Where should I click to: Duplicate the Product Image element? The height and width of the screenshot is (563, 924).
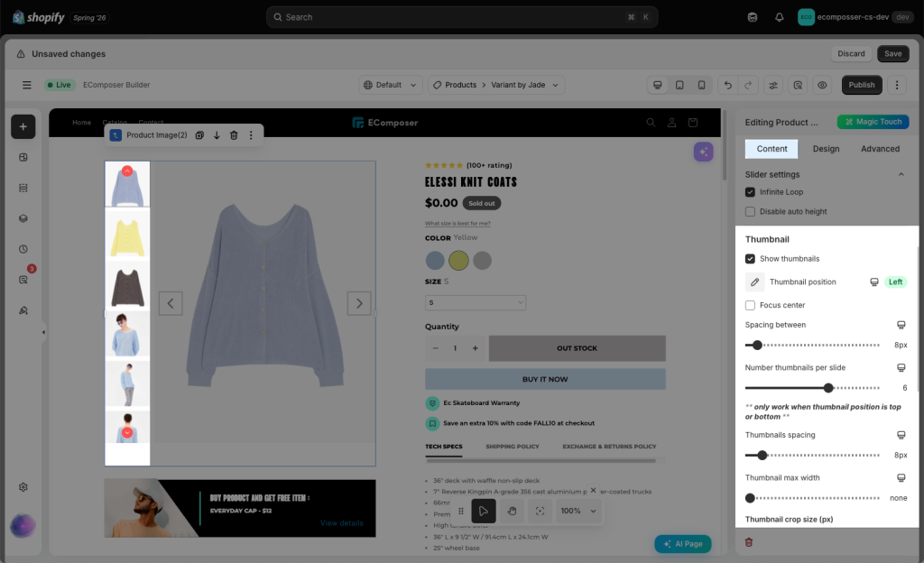199,135
